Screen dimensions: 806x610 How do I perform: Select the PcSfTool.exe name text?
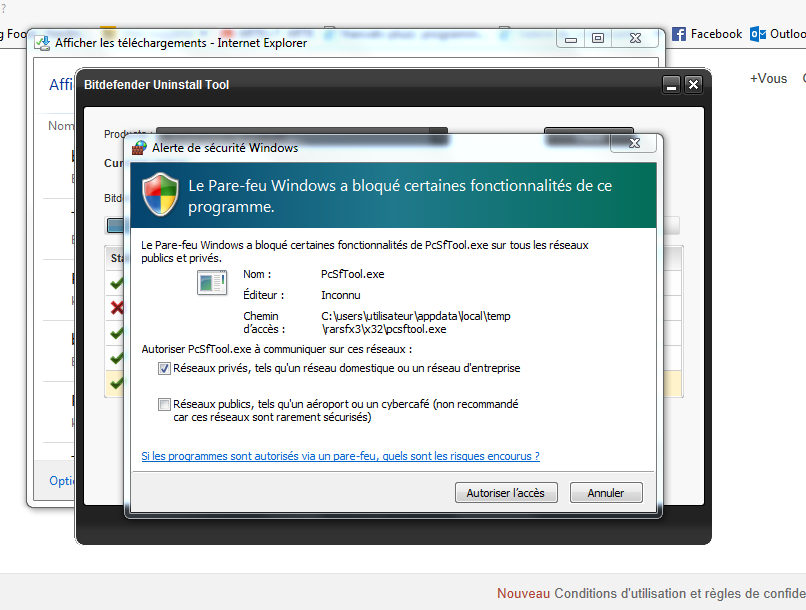353,274
